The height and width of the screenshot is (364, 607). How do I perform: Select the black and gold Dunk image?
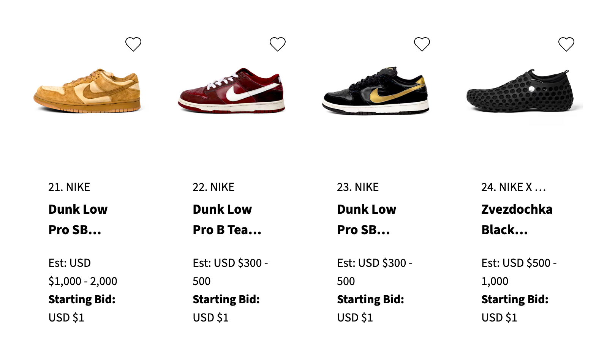tap(375, 91)
